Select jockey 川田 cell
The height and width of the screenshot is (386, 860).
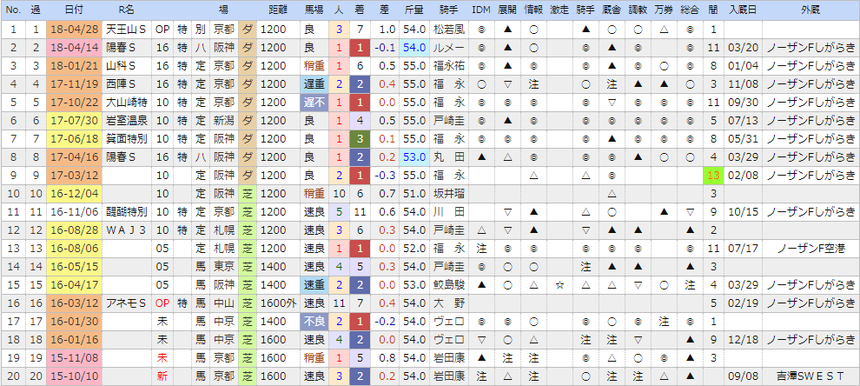tap(448, 212)
